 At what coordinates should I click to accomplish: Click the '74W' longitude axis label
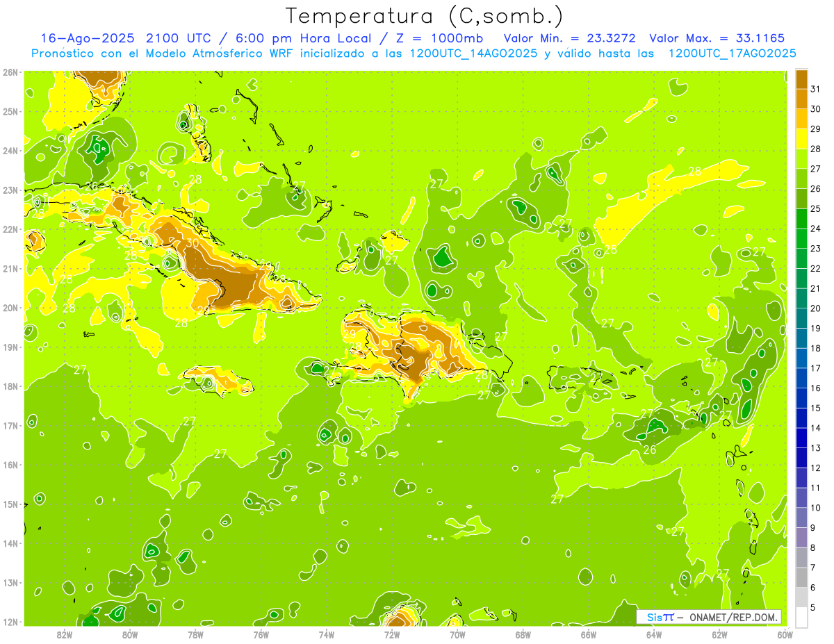[327, 634]
